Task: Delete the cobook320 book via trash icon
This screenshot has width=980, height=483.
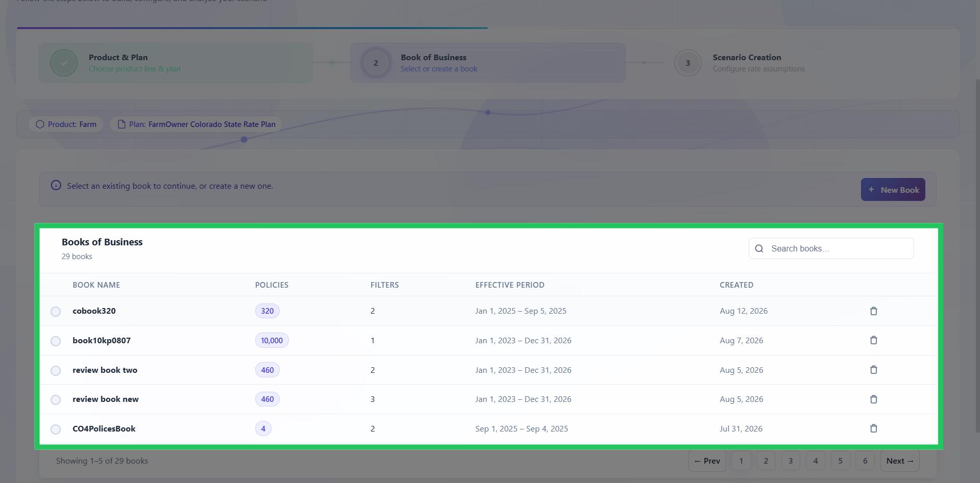Action: (873, 311)
